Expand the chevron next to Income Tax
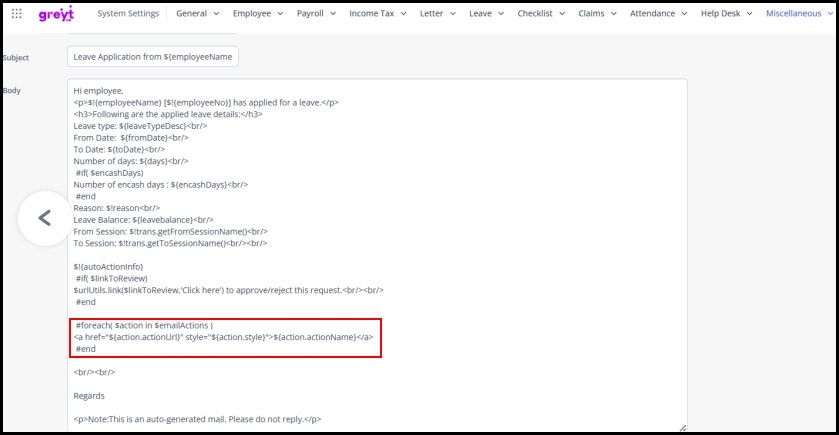The height and width of the screenshot is (435, 839). pyautogui.click(x=403, y=14)
